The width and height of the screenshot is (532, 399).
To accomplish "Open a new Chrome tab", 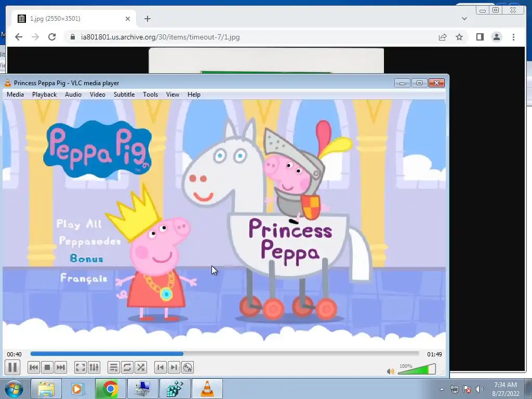I will 147,19.
